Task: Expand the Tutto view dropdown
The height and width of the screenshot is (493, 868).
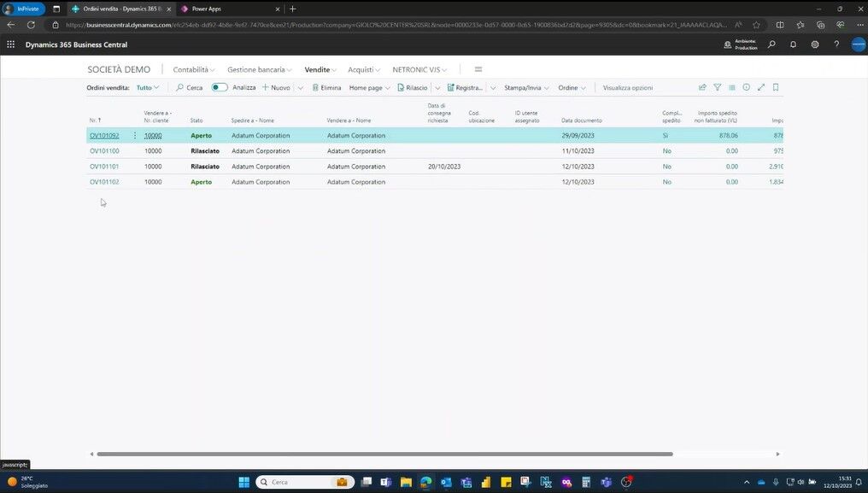Action: click(x=148, y=87)
